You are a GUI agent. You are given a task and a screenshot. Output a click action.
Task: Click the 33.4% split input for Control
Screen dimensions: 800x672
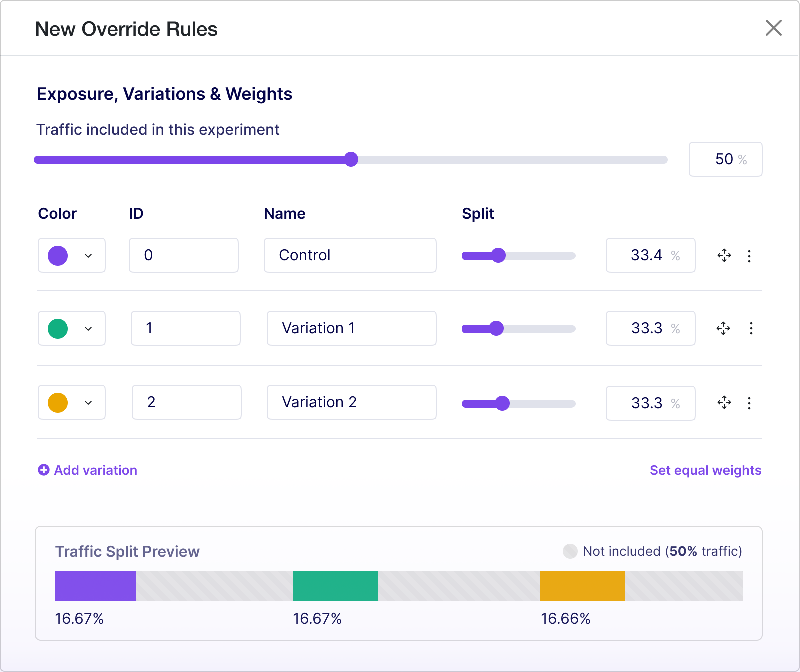[650, 255]
